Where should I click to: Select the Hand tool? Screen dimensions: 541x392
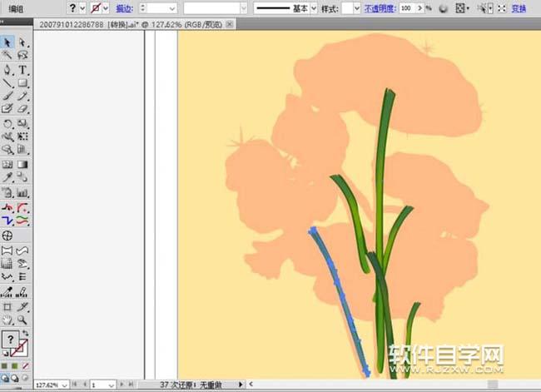click(x=7, y=320)
